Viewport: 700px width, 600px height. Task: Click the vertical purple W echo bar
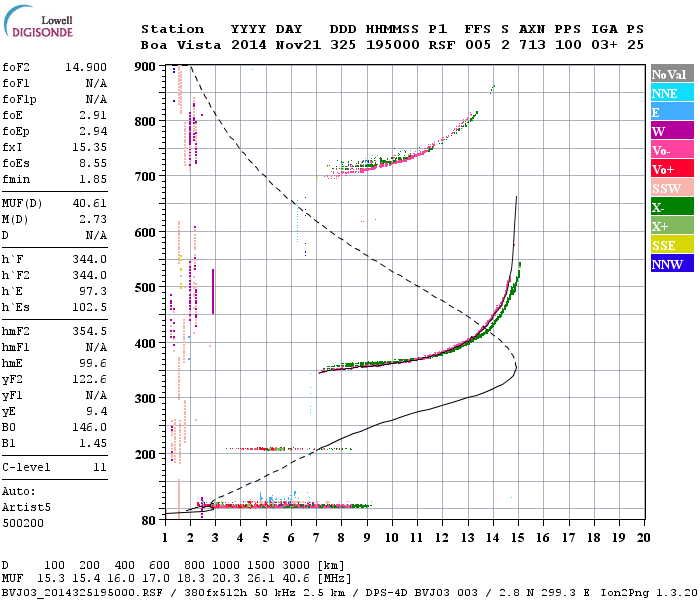[213, 292]
